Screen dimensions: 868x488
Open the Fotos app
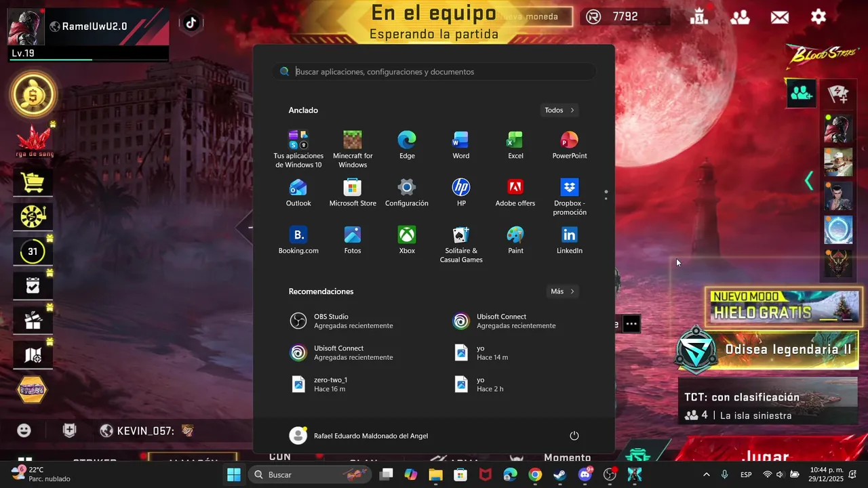click(x=353, y=240)
